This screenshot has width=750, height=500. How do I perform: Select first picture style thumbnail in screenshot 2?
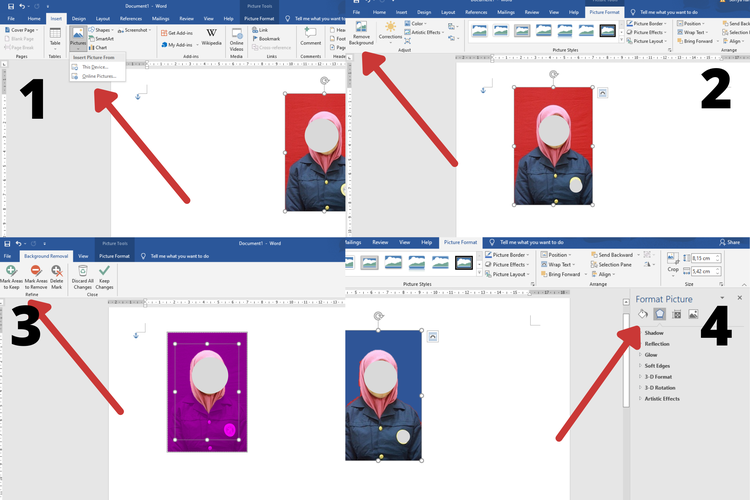(479, 31)
